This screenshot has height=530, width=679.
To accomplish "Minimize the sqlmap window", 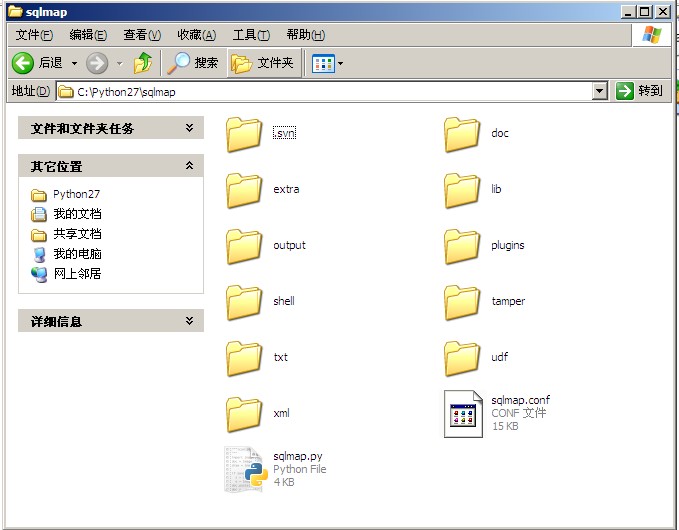I will click(628, 12).
